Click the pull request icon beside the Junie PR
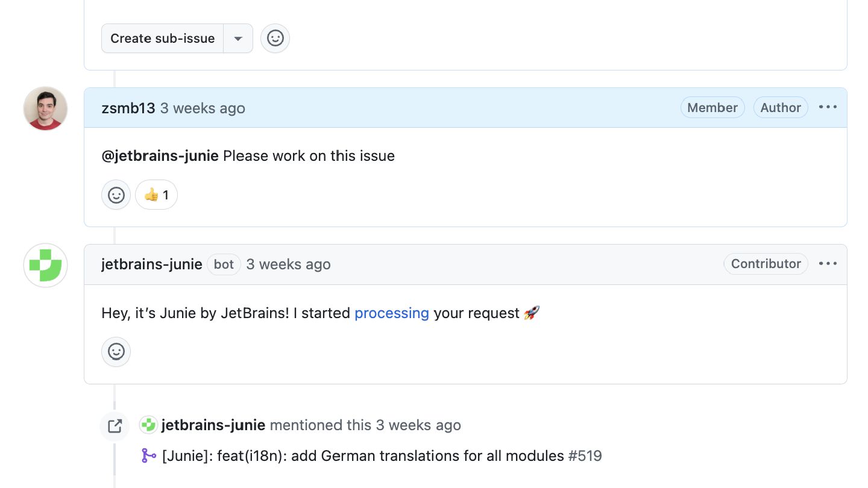 pyautogui.click(x=148, y=456)
